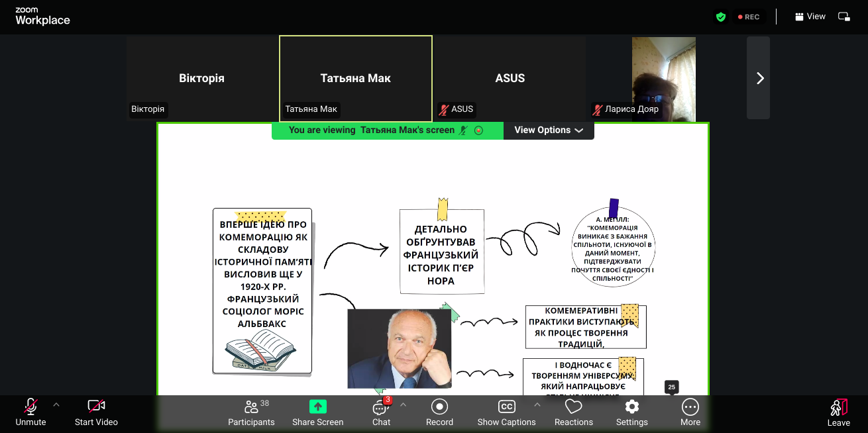Show next participants with right arrow

[759, 78]
